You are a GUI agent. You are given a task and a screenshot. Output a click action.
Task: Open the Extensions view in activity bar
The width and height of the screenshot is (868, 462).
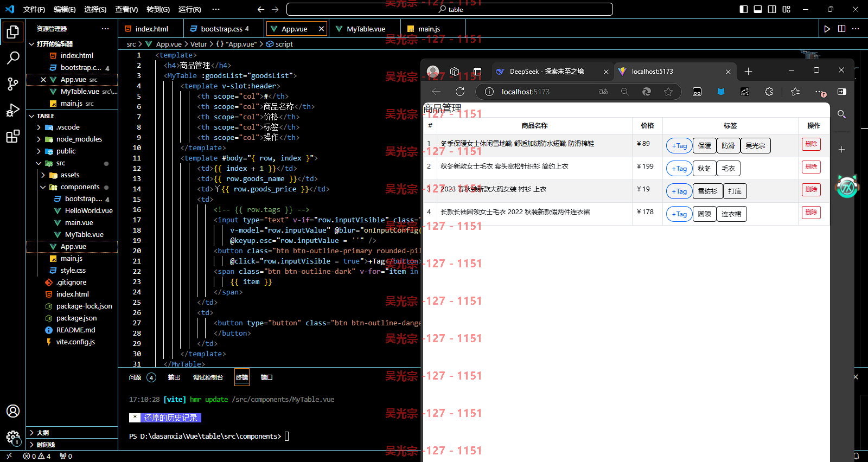(x=12, y=136)
